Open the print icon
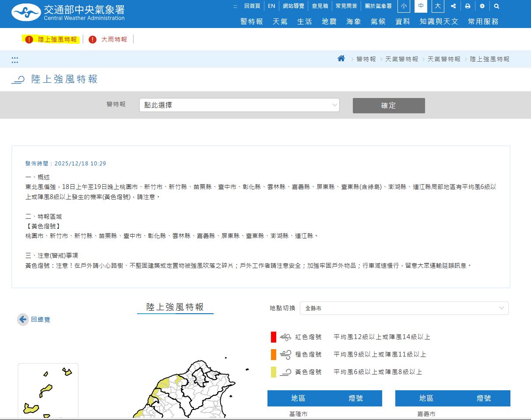531x420 pixels. click(468, 6)
